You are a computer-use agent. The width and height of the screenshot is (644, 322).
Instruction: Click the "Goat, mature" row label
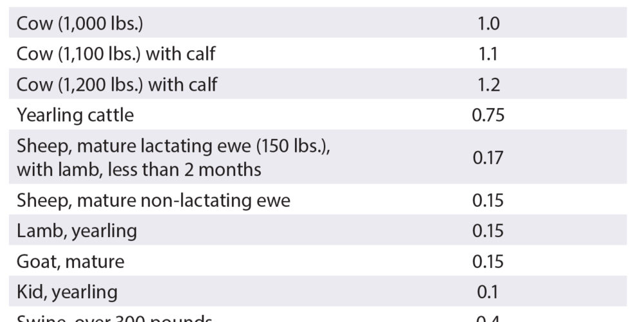pyautogui.click(x=70, y=261)
